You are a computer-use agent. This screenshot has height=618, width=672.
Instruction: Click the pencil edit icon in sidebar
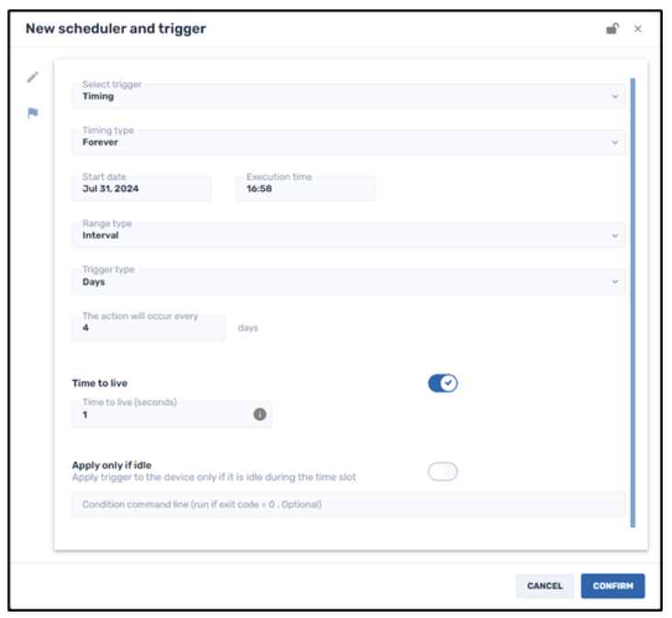tap(33, 77)
